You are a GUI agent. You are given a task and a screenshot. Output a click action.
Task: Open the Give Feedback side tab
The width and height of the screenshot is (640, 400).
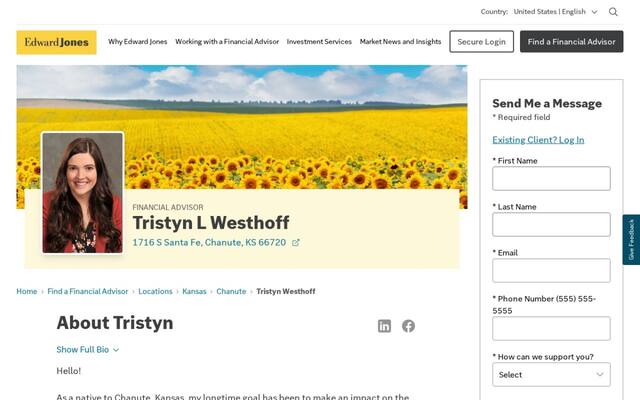click(631, 240)
